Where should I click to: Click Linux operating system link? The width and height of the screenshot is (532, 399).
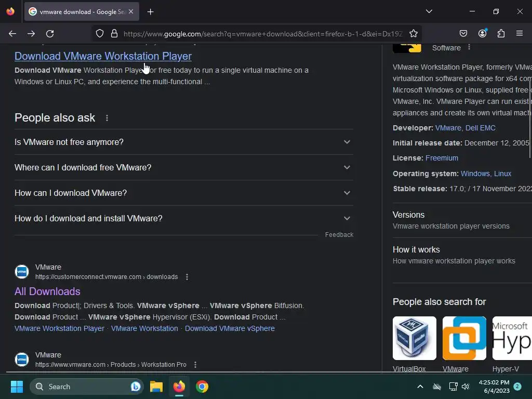click(x=502, y=174)
